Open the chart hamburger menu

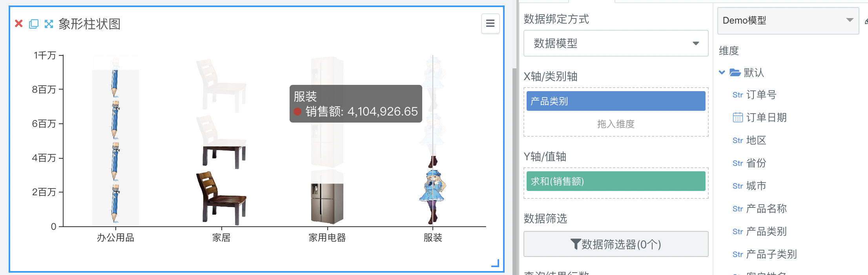click(x=490, y=24)
